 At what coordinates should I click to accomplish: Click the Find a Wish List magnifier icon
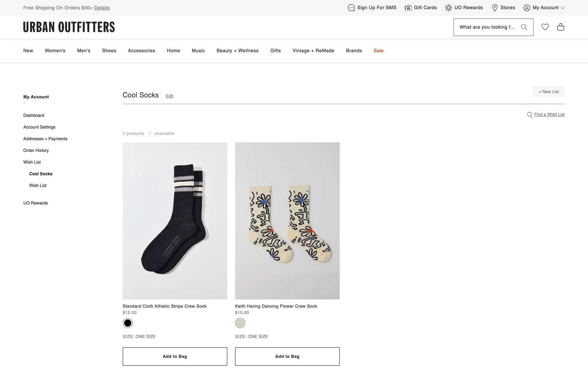530,115
